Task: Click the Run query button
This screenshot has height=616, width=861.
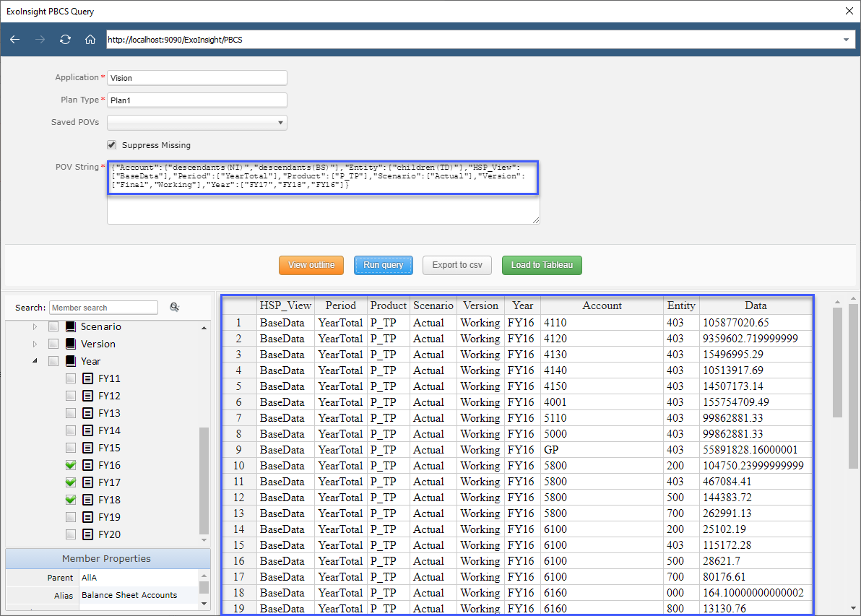Action: click(x=384, y=265)
